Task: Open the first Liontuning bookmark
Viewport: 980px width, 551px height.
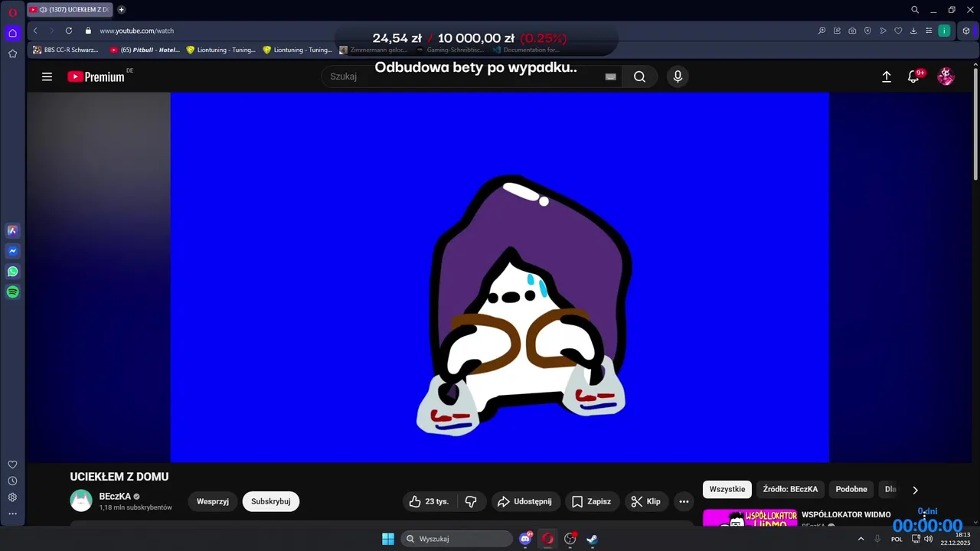Action: (x=221, y=50)
